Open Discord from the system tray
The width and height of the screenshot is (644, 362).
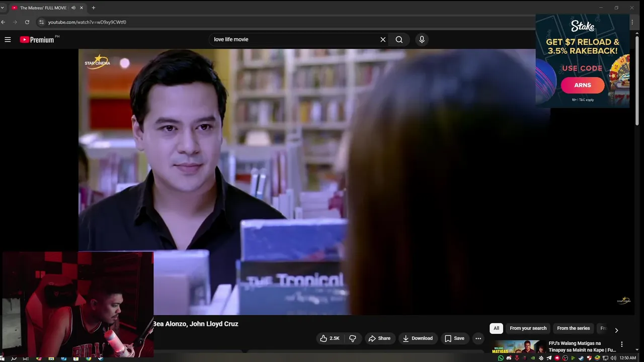click(509, 358)
